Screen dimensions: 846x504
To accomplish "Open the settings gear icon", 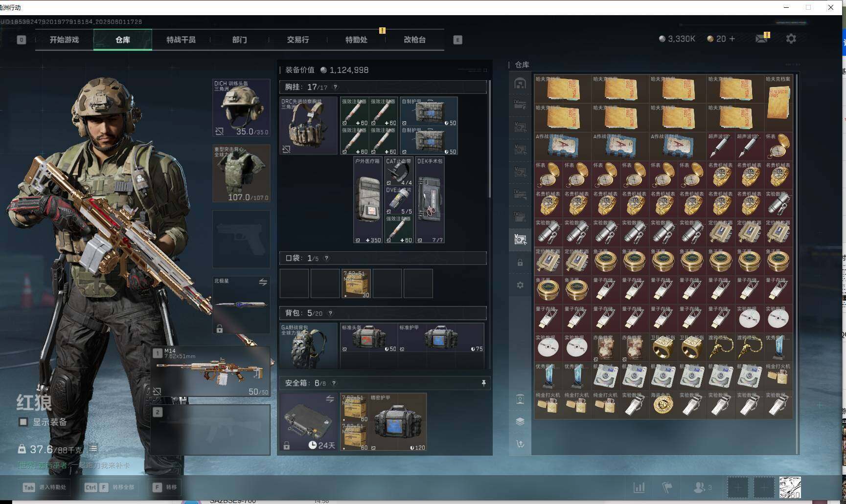I will tap(791, 39).
